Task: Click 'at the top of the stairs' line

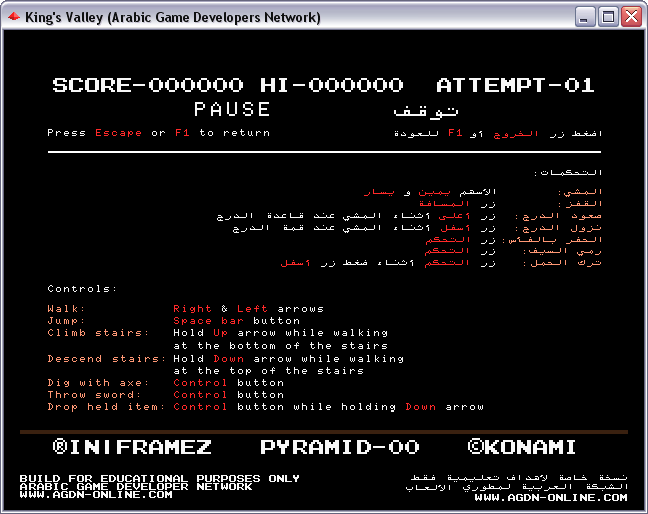Action: pos(268,371)
